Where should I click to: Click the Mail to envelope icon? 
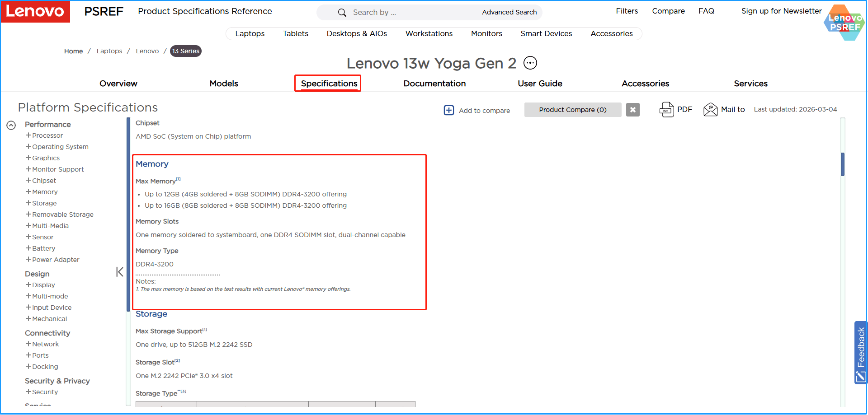(x=711, y=109)
